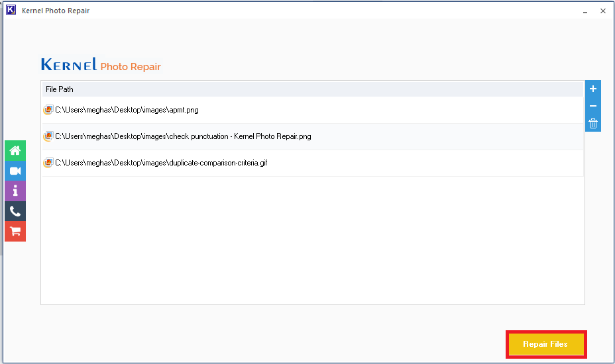Click the image icon beside duplicate-comparison-criteria.gif
This screenshot has width=615, height=364.
coord(48,163)
